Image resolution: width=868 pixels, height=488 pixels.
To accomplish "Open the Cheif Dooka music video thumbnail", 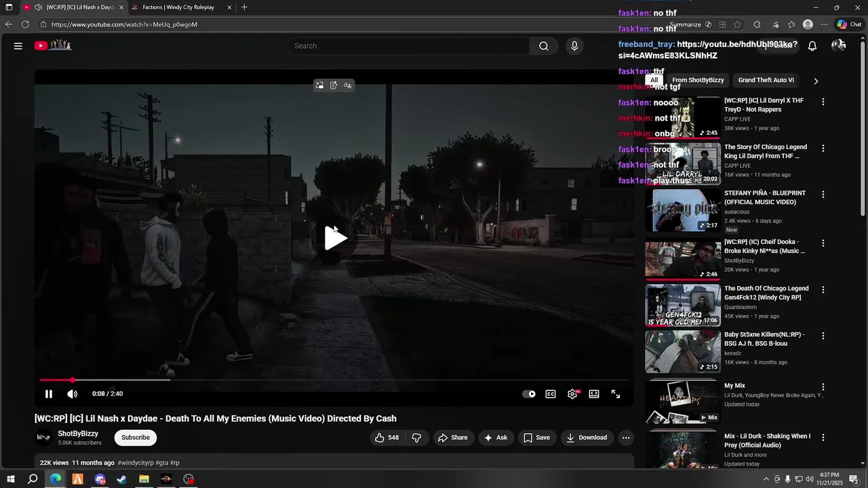I will click(x=683, y=260).
